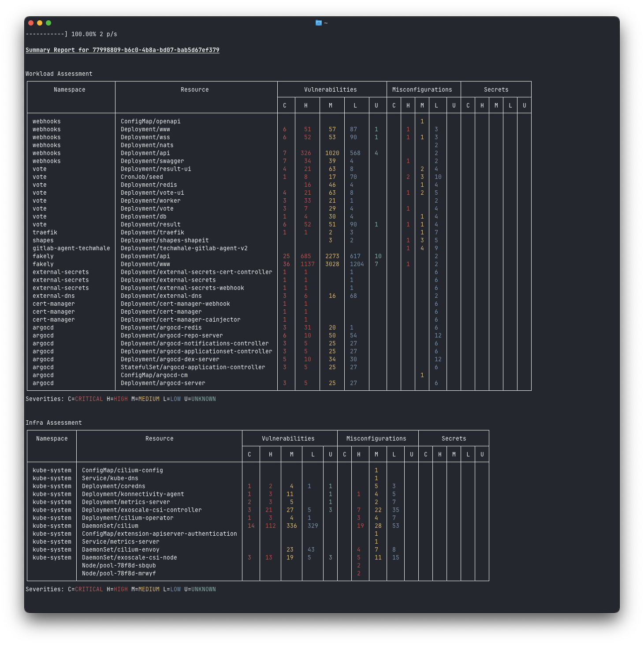This screenshot has height=645, width=644.
Task: Click 'Deployment/external-dns' resource name
Action: coord(161,296)
